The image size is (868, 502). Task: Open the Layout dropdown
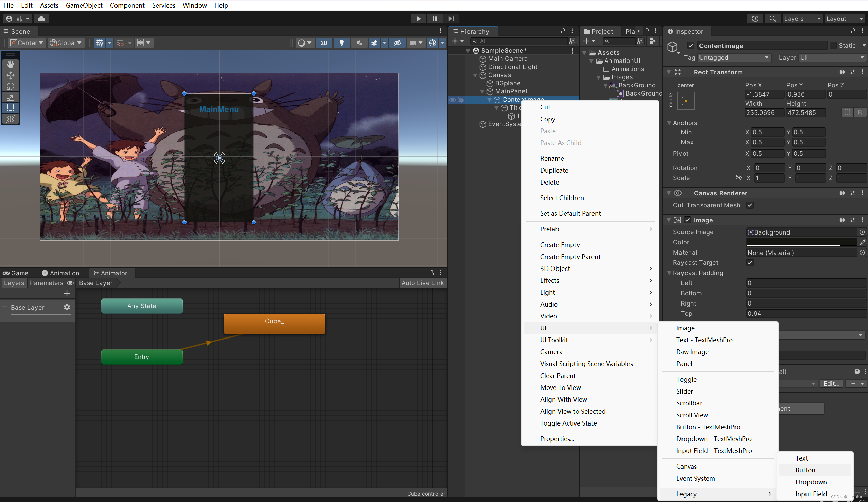click(845, 19)
